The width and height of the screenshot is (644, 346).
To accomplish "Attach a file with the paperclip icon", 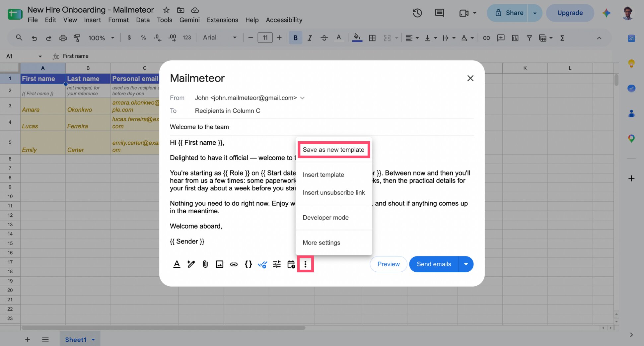I will (x=205, y=264).
